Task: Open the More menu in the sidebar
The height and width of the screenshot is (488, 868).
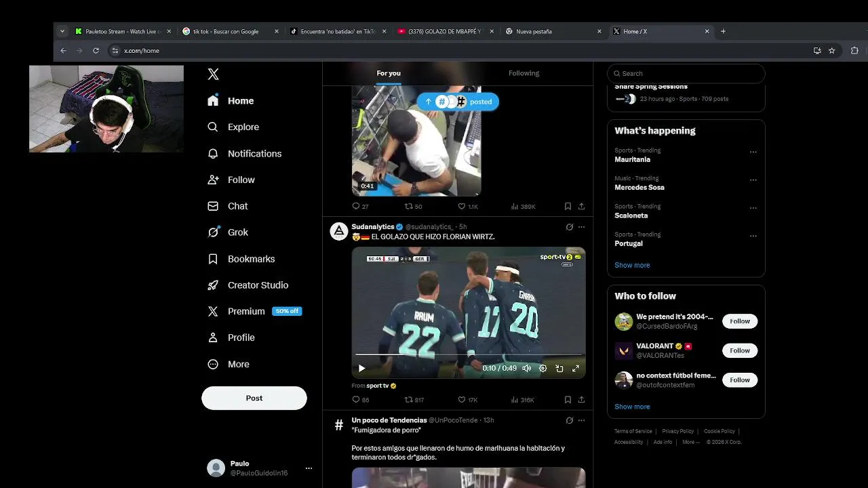Action: 229,364
